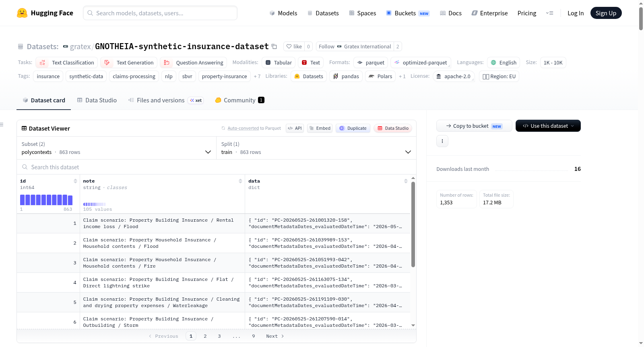Select the optimized-parquet format tag

421,62
